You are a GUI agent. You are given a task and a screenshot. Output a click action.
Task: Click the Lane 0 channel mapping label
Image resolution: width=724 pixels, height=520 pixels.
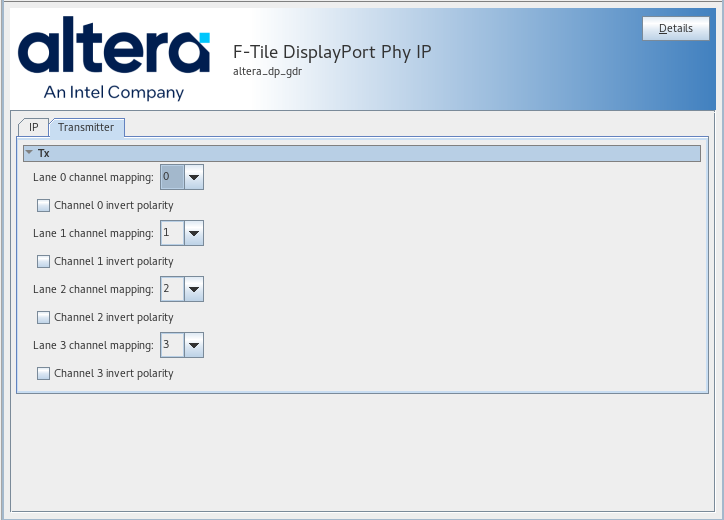pyautogui.click(x=93, y=177)
